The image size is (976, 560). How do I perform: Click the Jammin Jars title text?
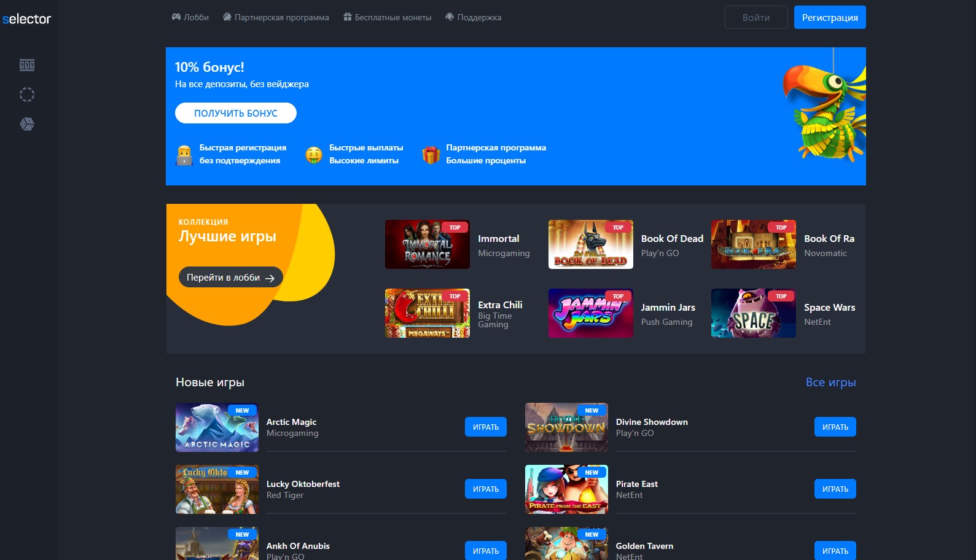point(668,308)
